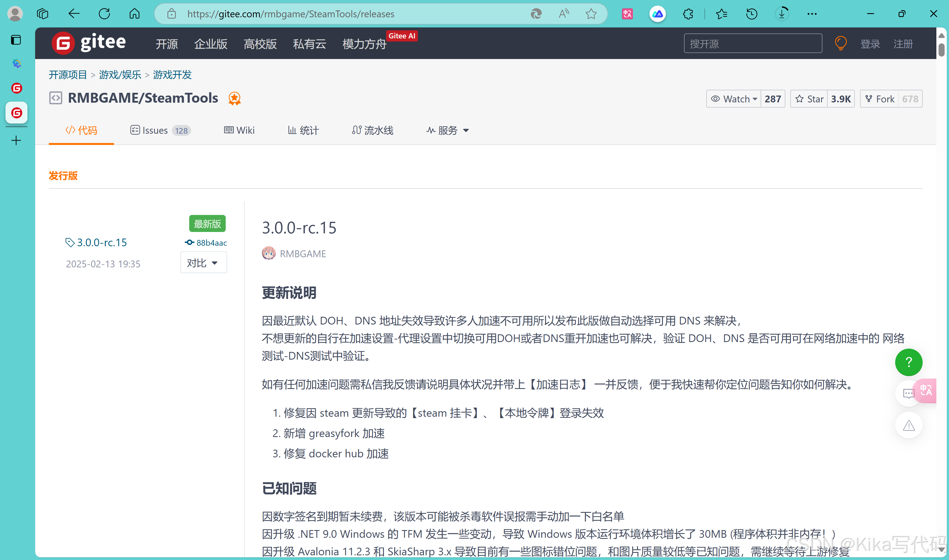Screen dimensions: 949x560
Task: Toggle the vertical tabs sidebar pane
Action: coord(16,40)
